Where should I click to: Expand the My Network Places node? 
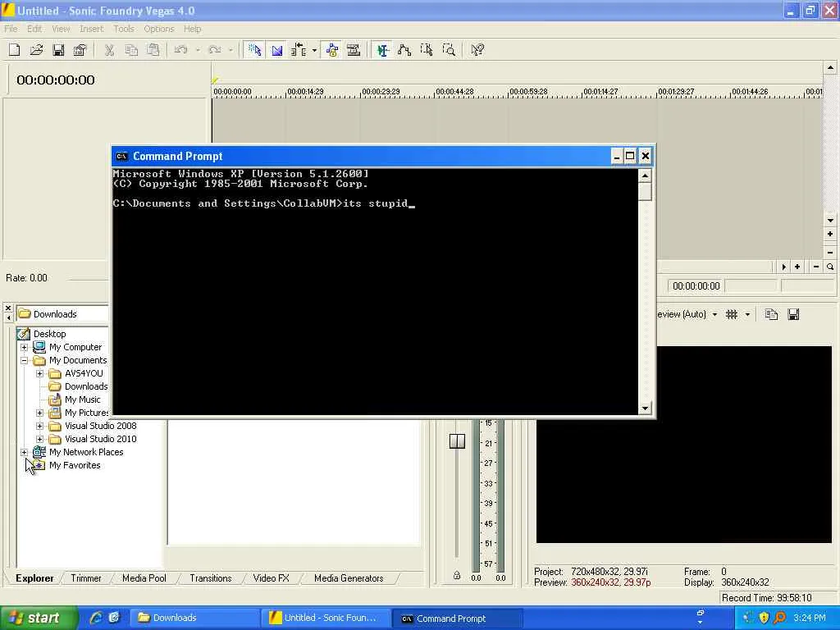[x=24, y=452]
